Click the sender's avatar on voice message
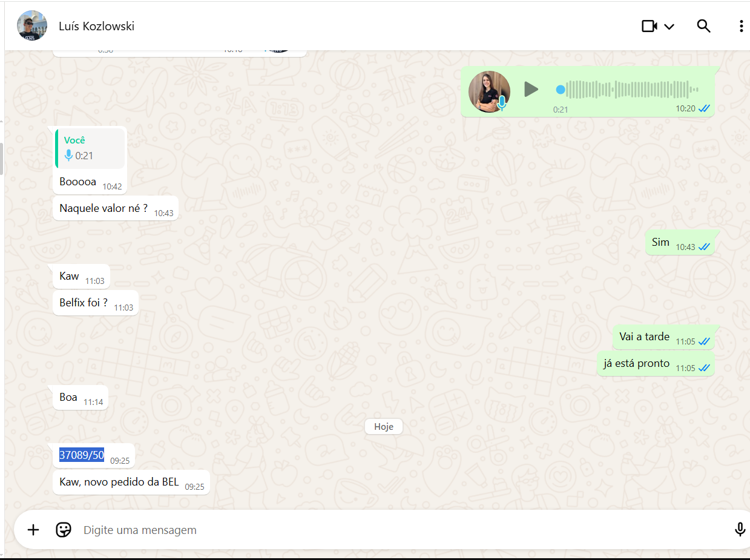 [489, 91]
